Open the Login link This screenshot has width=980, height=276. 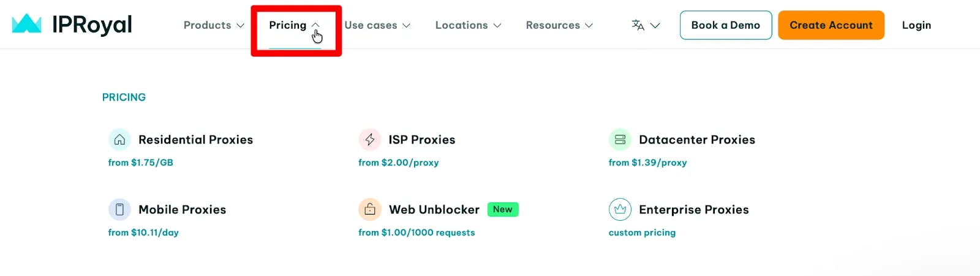(x=916, y=25)
